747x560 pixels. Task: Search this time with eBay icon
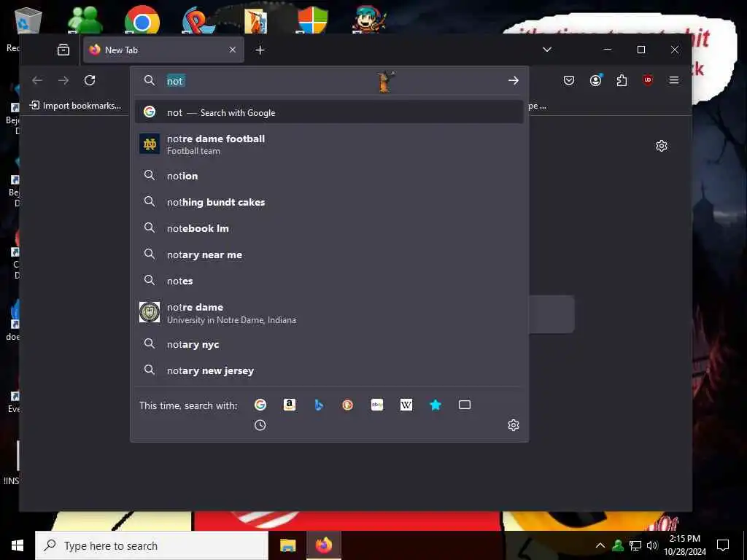pyautogui.click(x=377, y=405)
